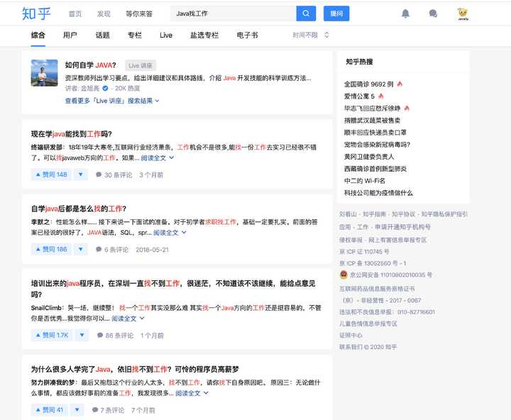Image resolution: width=511 pixels, height=420 pixels.
Task: Open the 如何自学 JAVA? Live title
Action: (x=91, y=65)
